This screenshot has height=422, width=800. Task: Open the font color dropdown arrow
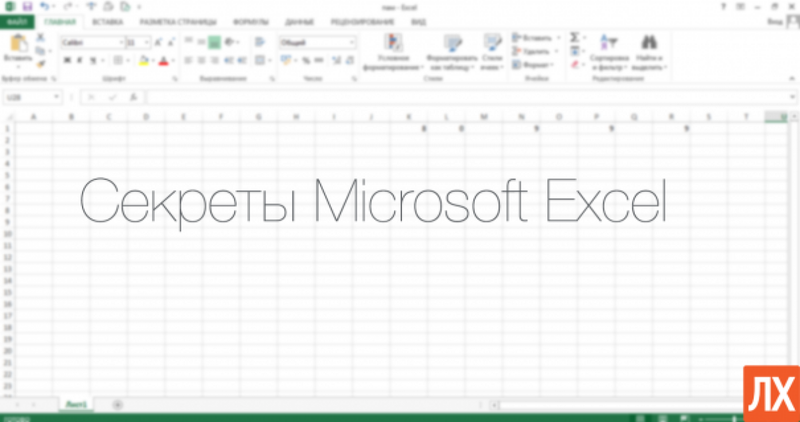173,61
